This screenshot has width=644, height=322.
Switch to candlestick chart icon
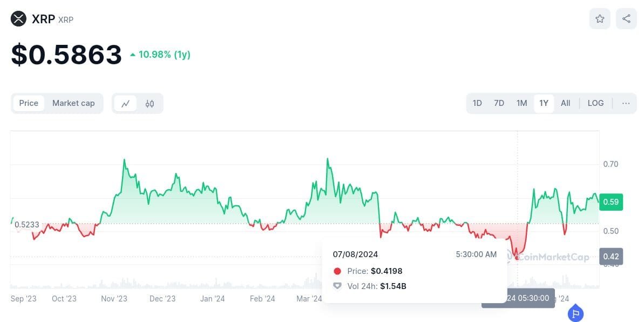click(150, 103)
